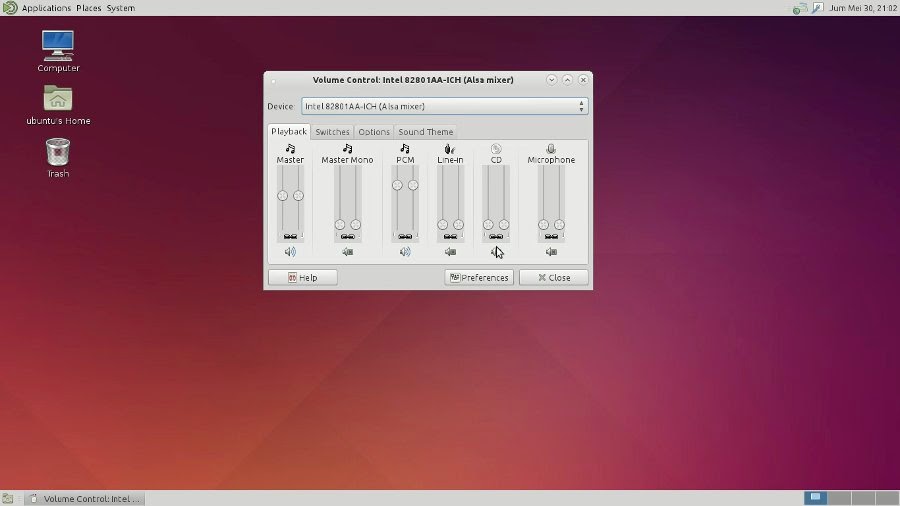Viewport: 900px width, 506px height.
Task: Switch to the third workspace
Action: [x=863, y=498]
